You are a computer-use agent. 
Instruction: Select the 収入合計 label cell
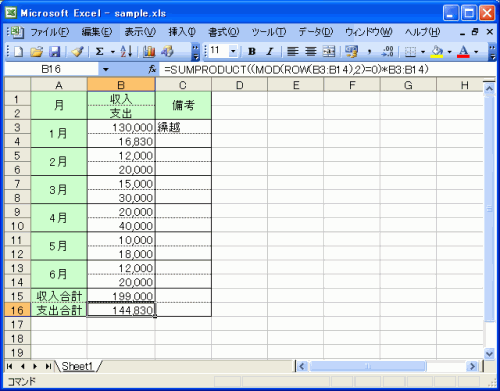click(59, 296)
